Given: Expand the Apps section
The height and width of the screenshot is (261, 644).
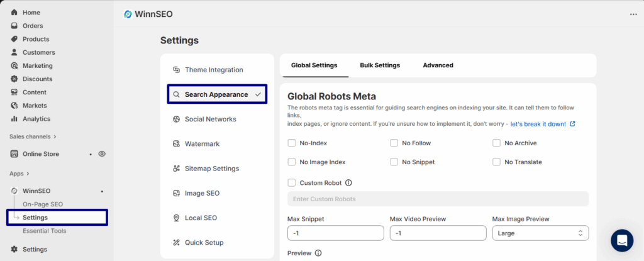Looking at the screenshot, I should click(19, 174).
